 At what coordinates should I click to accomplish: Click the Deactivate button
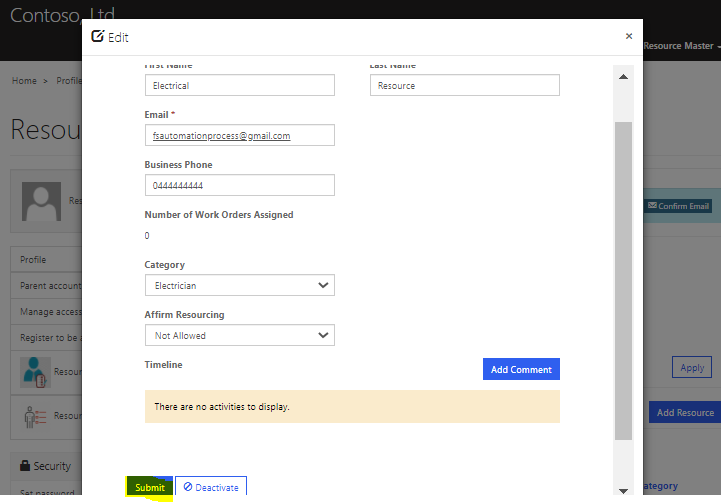point(211,486)
